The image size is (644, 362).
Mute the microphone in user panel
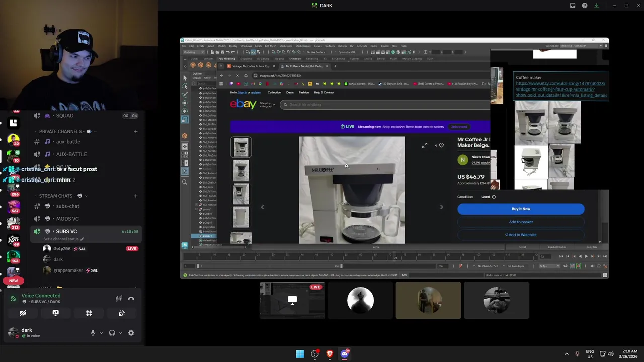point(93,333)
